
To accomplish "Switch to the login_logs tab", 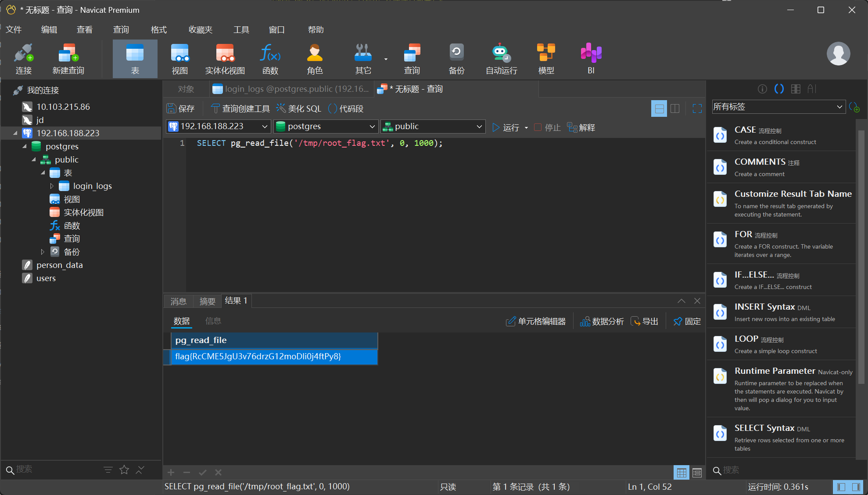I will coord(291,89).
